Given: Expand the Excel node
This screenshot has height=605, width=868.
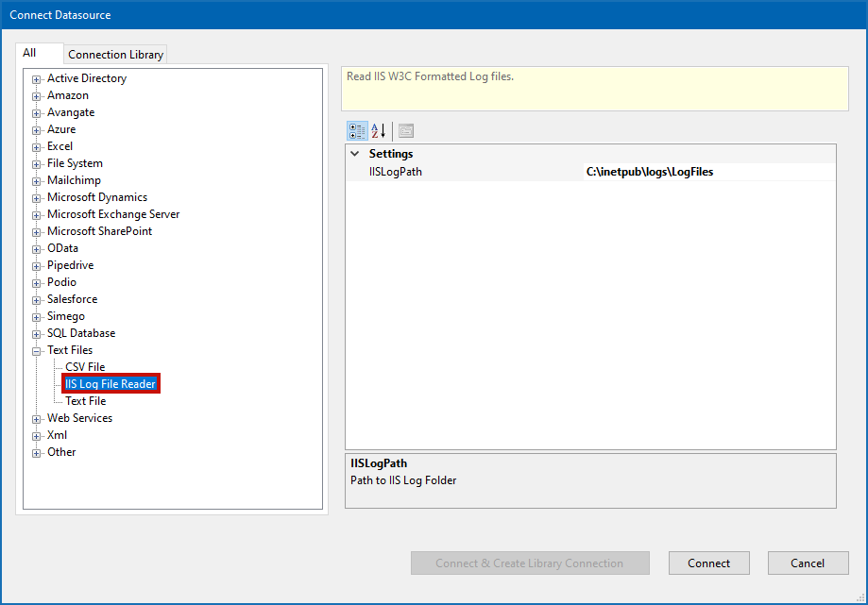Looking at the screenshot, I should 37,147.
